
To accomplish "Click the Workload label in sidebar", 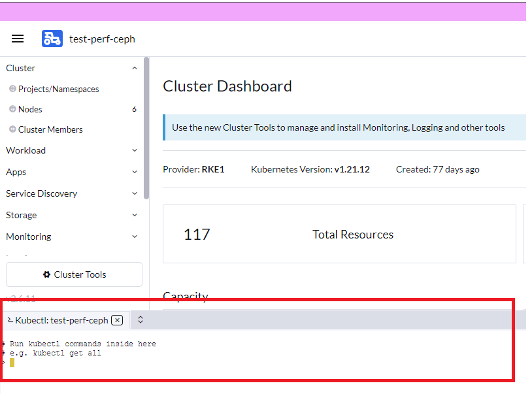I will pos(25,150).
